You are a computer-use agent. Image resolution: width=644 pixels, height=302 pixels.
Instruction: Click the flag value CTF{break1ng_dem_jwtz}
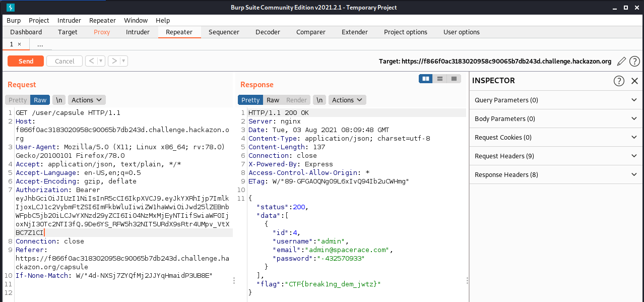(x=333, y=284)
